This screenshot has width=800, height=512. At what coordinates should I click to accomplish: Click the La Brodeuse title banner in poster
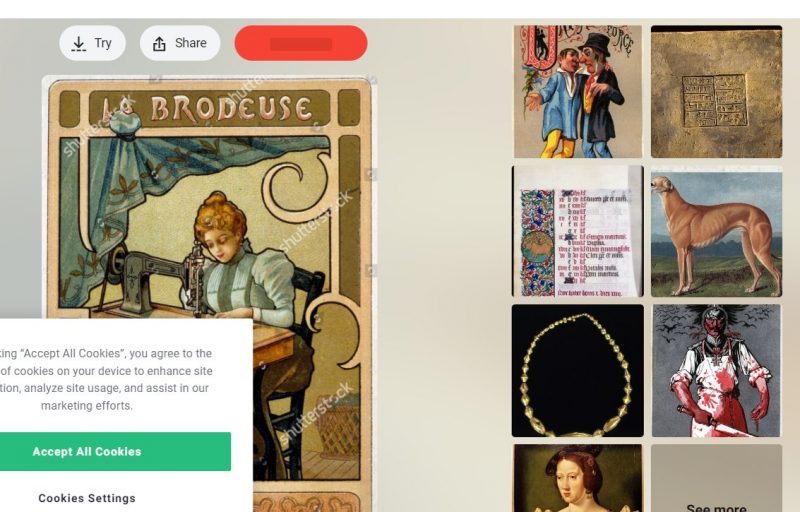coord(209,108)
